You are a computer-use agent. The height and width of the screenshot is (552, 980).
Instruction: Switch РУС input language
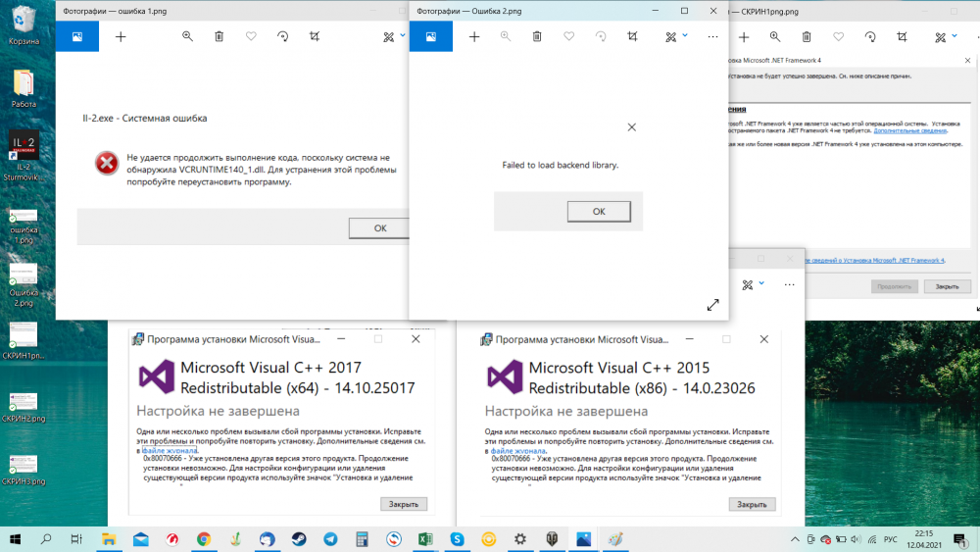coord(891,539)
